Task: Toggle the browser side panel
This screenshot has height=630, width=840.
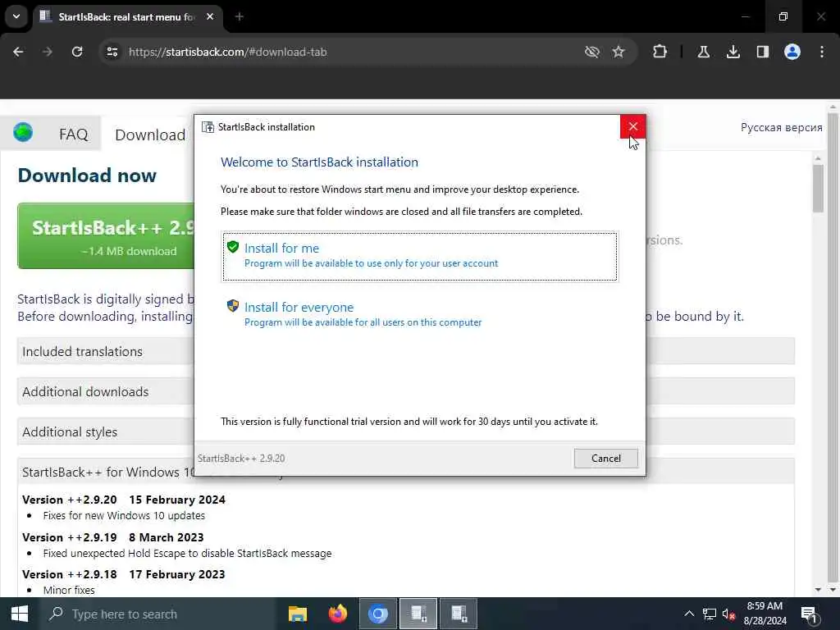Action: pos(762,52)
